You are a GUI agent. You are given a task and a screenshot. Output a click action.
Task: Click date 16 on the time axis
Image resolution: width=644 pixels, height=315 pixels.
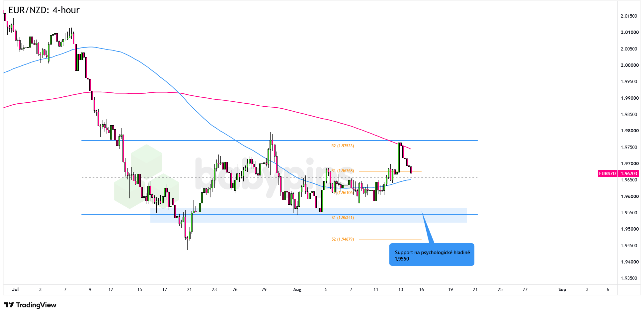click(x=421, y=289)
